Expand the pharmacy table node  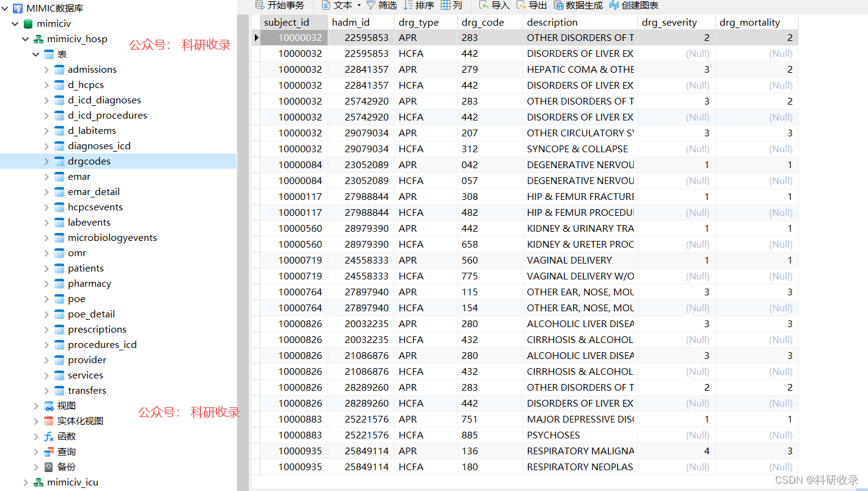point(46,284)
